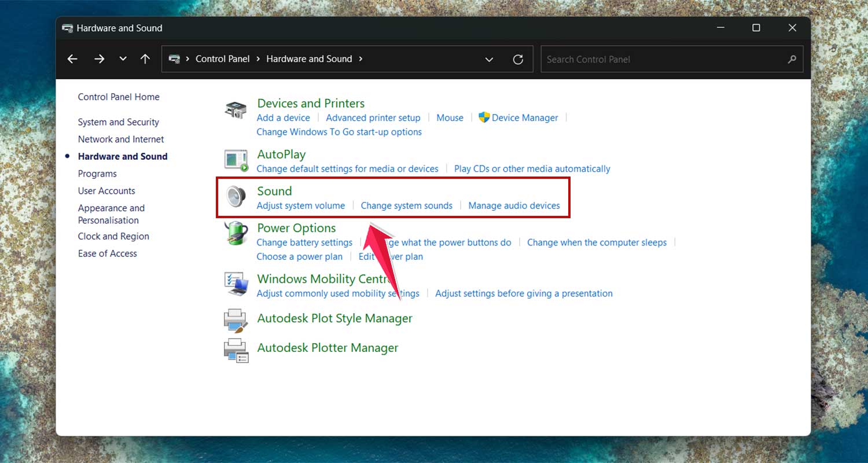The image size is (868, 463).
Task: Switch to the Programs category
Action: tap(97, 174)
